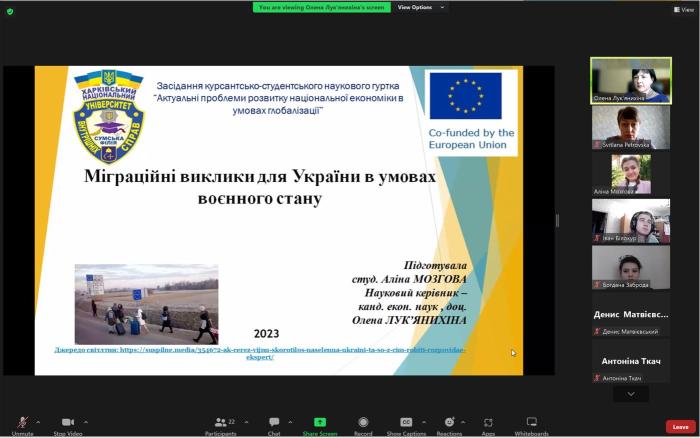Viewport: 700px width, 438px height.
Task: Expand video options arrow next to Stop Video
Action: [x=86, y=421]
